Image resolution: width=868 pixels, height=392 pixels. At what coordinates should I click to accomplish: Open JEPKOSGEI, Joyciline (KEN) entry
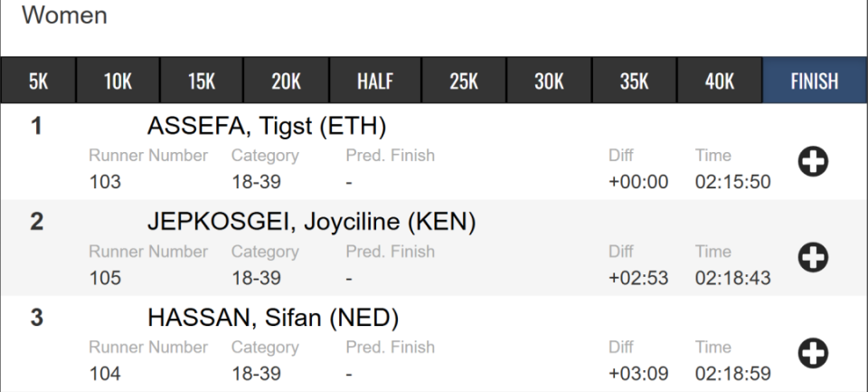(x=312, y=223)
